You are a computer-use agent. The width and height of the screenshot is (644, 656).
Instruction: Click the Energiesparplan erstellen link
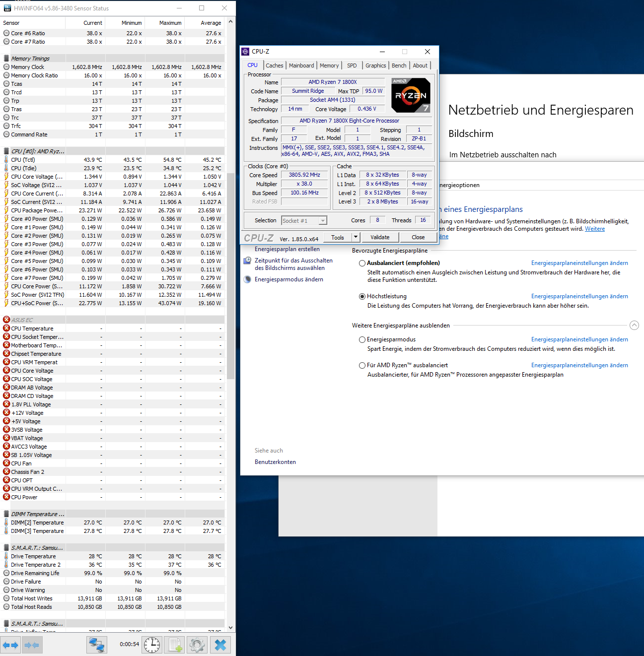[287, 249]
